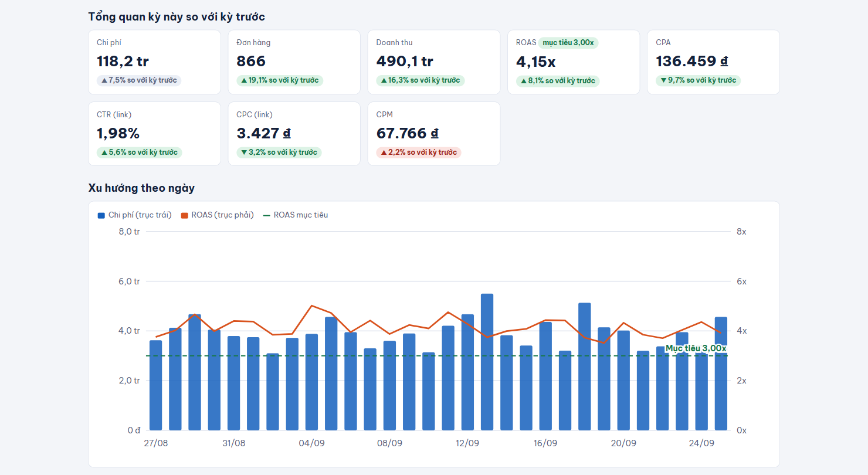Click the 7,5% so với kỳ trước badge
The width and height of the screenshot is (868, 475).
pyautogui.click(x=139, y=80)
